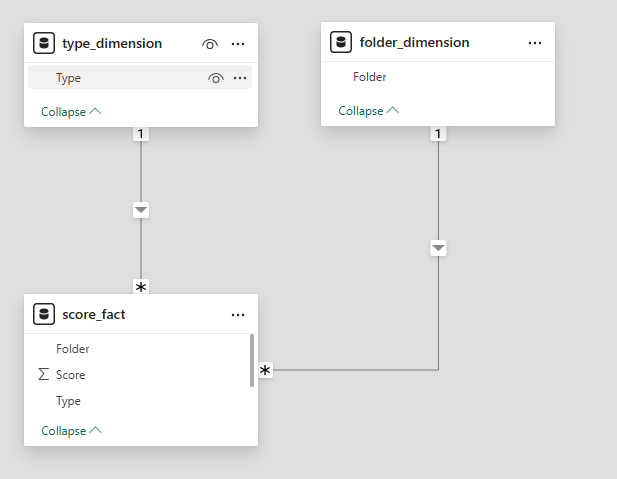Select the Type field in type_dimension
The height and width of the screenshot is (479, 617).
[x=140, y=78]
